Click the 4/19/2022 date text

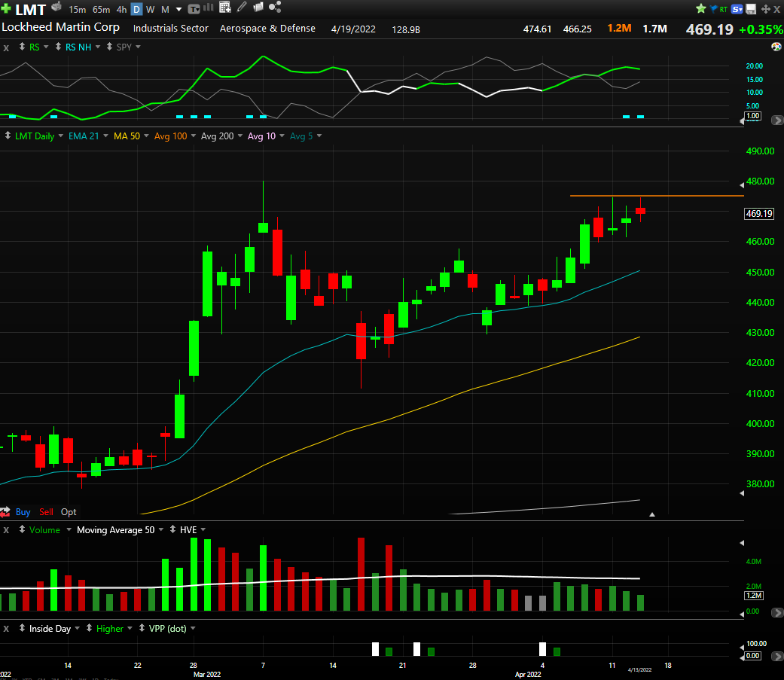(x=353, y=29)
